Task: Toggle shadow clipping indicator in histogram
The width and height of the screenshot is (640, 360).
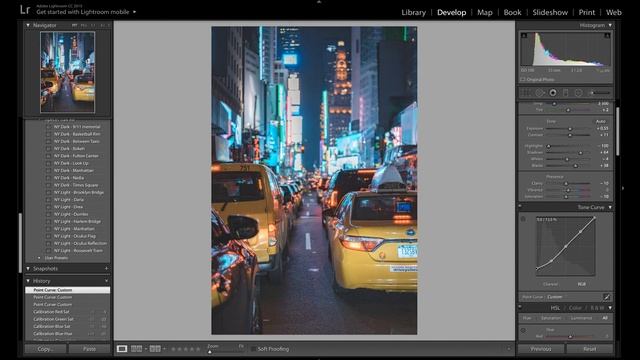Action: click(524, 36)
